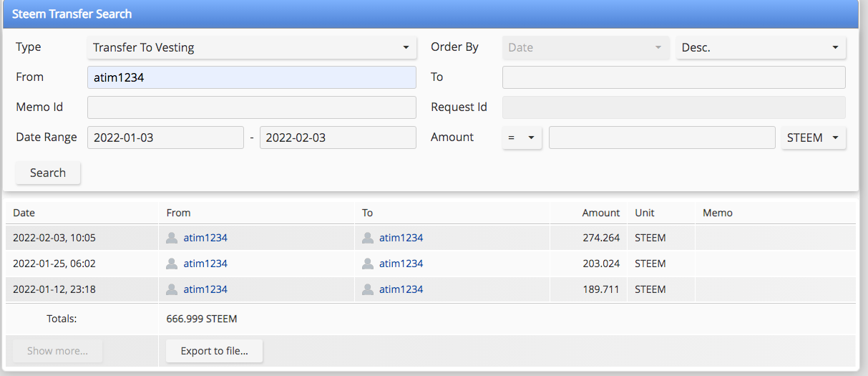Click From user avatar icon in 2022-02-03 row
Image resolution: width=868 pixels, height=376 pixels.
pyautogui.click(x=172, y=238)
